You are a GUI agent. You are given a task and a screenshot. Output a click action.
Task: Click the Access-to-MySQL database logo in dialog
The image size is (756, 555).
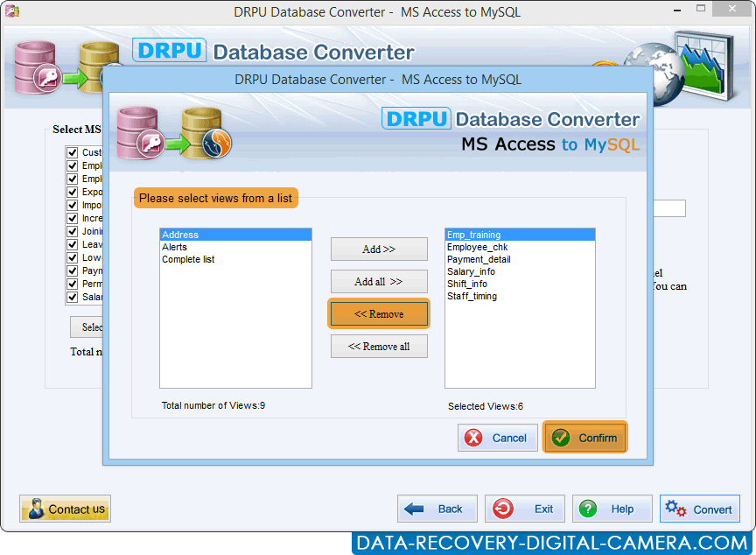point(174,133)
